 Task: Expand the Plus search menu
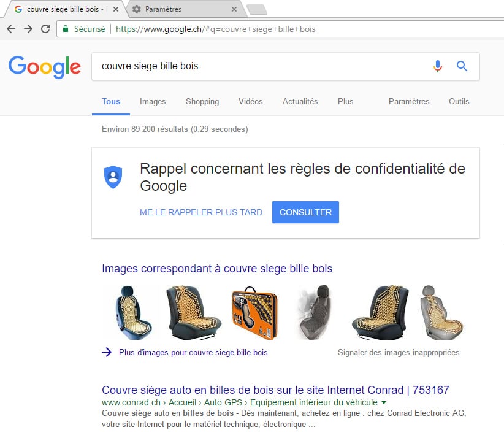(346, 102)
